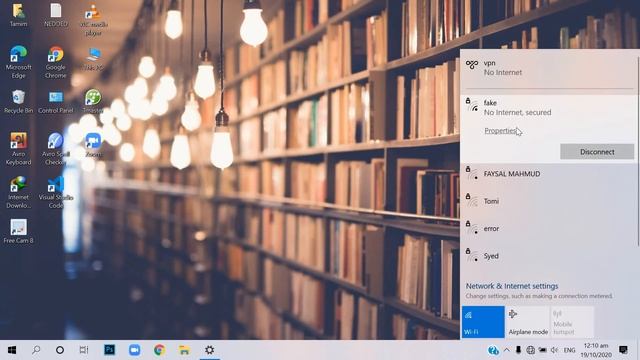Viewport: 640px width, 360px height.
Task: Open the Windows Start menu
Action: point(12,350)
